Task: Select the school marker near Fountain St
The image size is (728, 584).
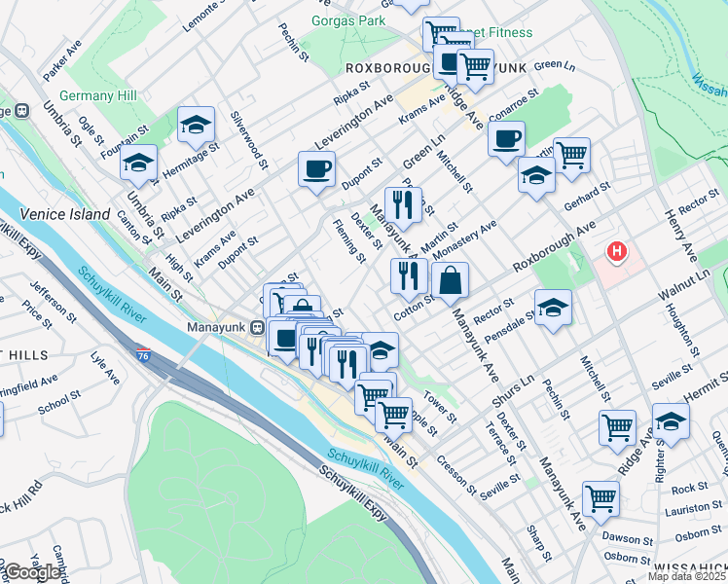Action: pos(138,163)
